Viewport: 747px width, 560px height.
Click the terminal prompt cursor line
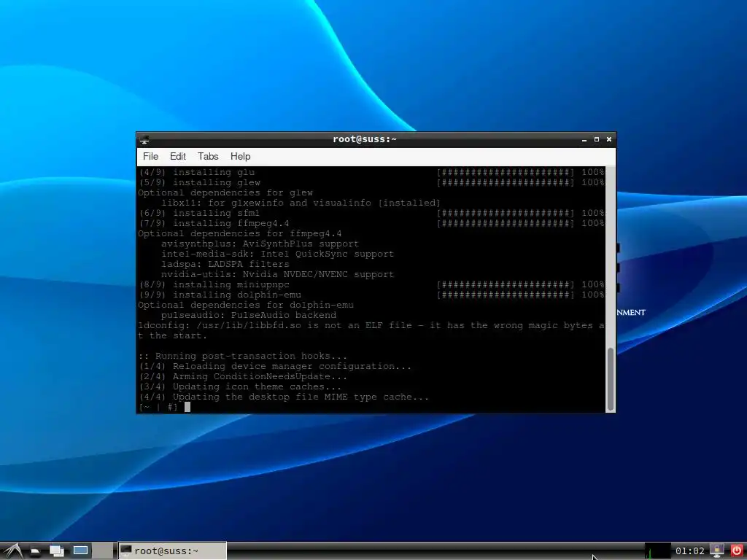164,407
